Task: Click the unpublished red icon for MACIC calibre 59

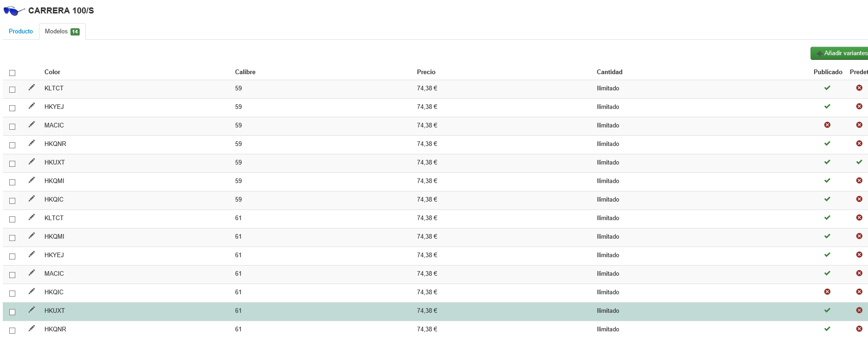Action: (827, 125)
